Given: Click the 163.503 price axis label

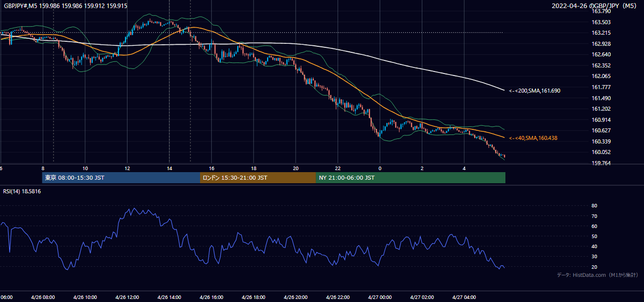Looking at the screenshot, I should (x=601, y=22).
